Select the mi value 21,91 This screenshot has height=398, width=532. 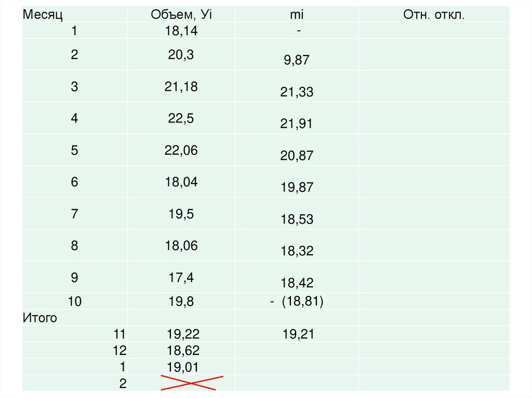297,124
